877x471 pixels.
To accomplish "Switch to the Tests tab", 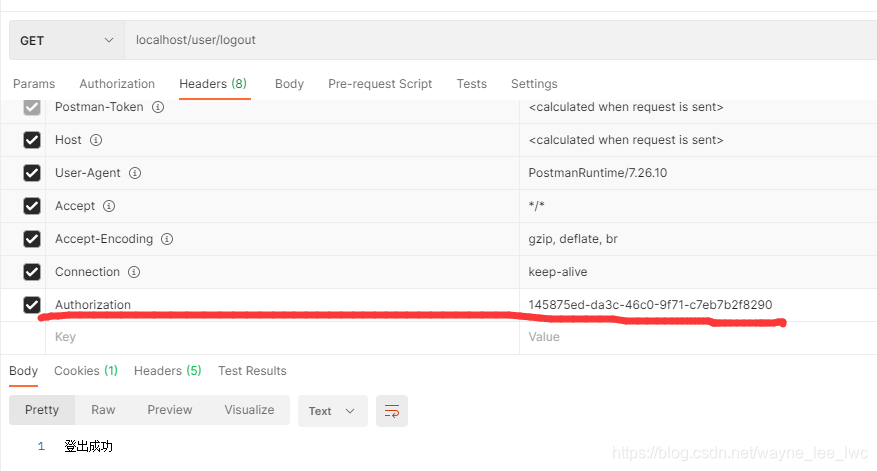I will click(471, 84).
